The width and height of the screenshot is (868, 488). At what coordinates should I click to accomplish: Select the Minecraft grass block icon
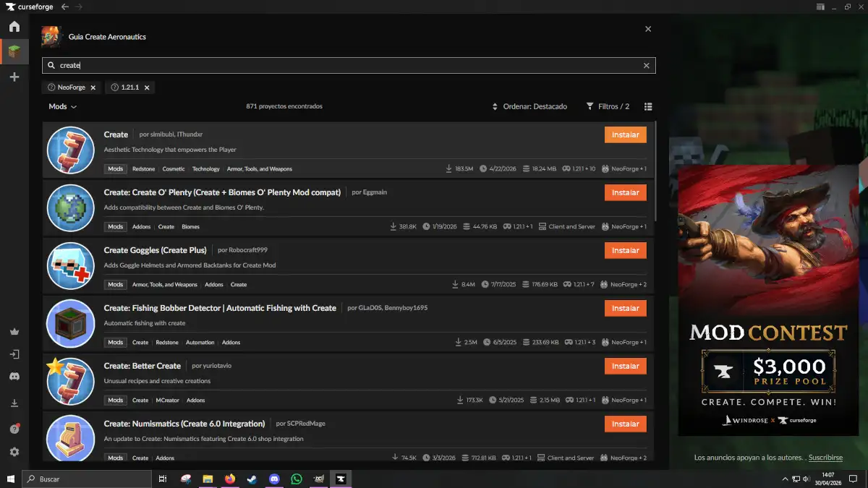tap(14, 51)
